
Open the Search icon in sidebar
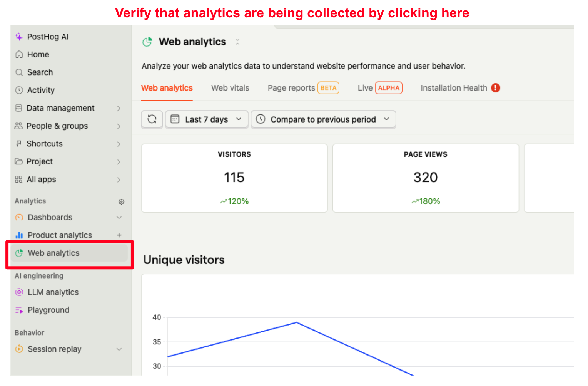pyautogui.click(x=19, y=72)
